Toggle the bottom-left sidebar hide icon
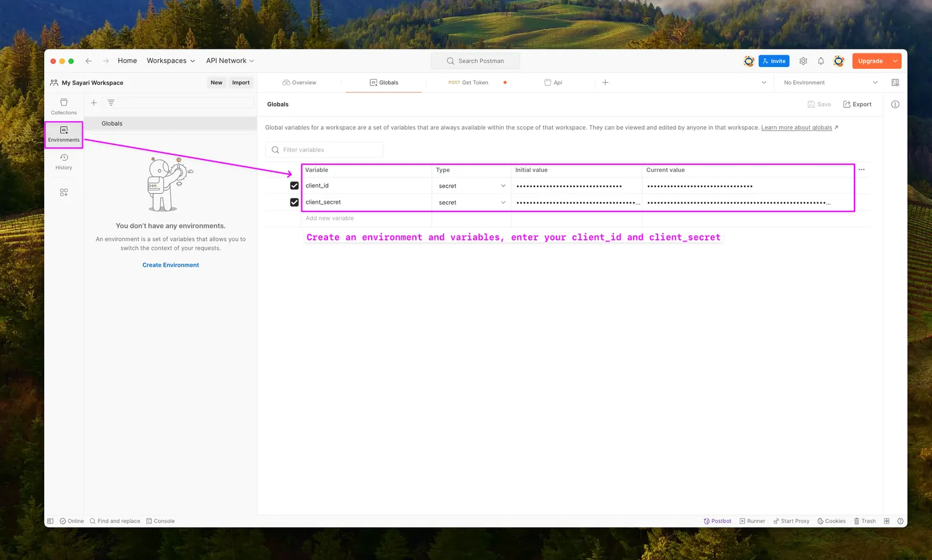 50,521
